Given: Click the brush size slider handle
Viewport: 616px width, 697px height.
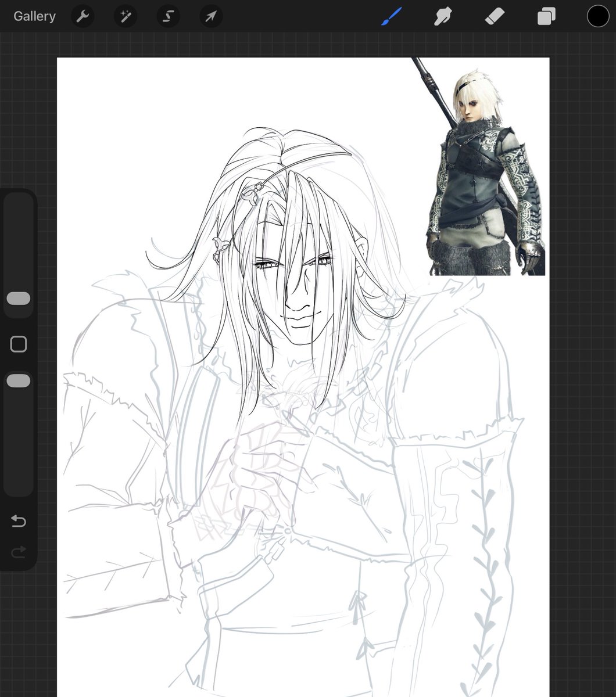Looking at the screenshot, I should (x=19, y=299).
